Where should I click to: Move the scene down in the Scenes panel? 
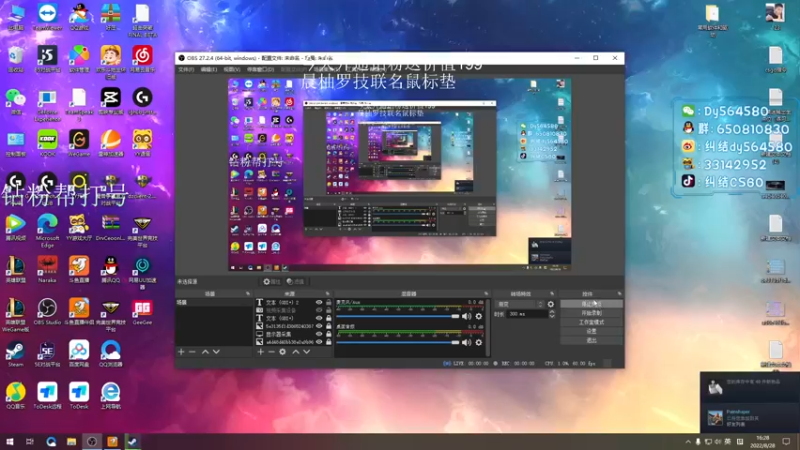[x=216, y=352]
